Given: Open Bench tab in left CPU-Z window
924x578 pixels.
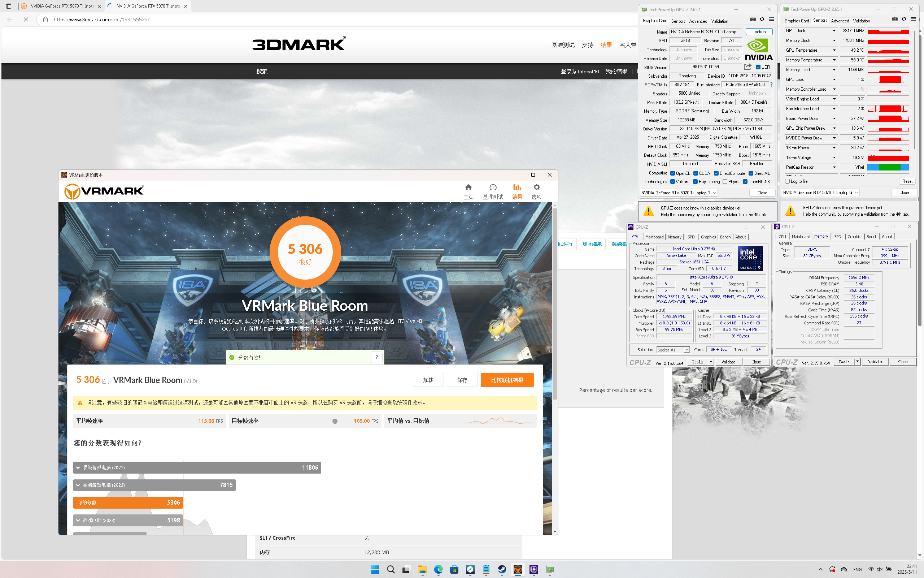Looking at the screenshot, I should (725, 237).
